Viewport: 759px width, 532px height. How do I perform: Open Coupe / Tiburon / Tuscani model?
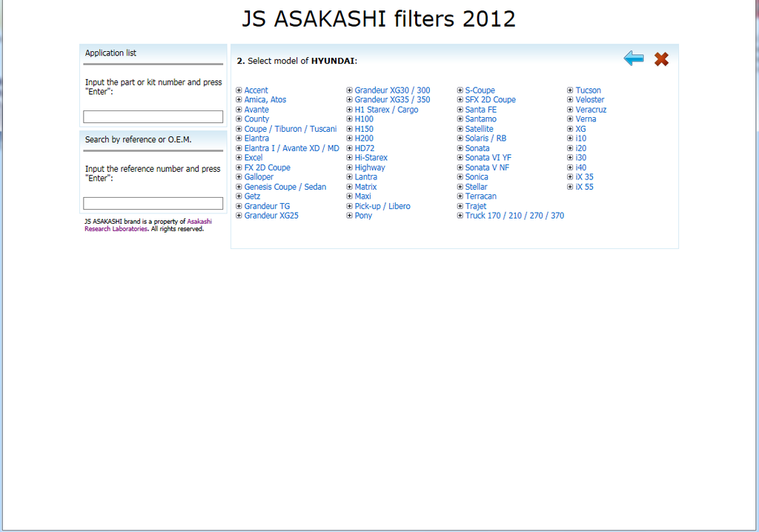pos(291,129)
